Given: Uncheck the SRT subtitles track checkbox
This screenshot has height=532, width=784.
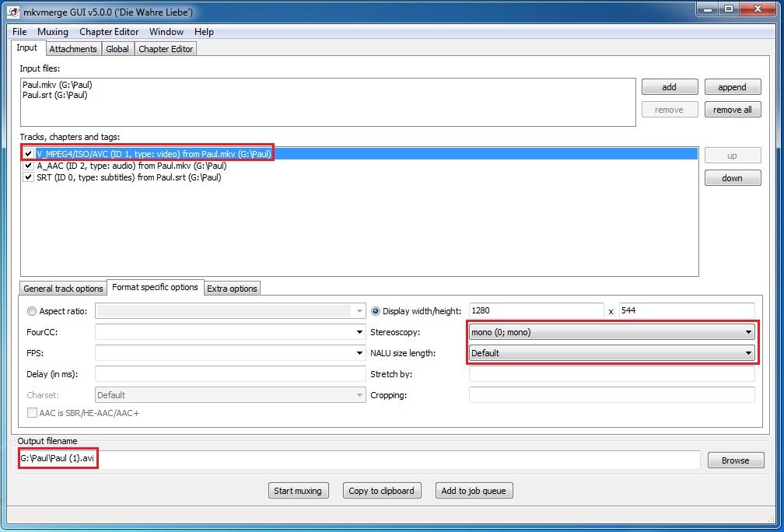Looking at the screenshot, I should (x=29, y=177).
